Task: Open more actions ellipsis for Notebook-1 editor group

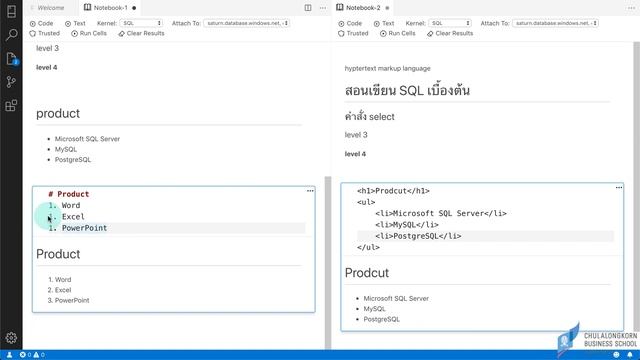Action: pos(323,8)
